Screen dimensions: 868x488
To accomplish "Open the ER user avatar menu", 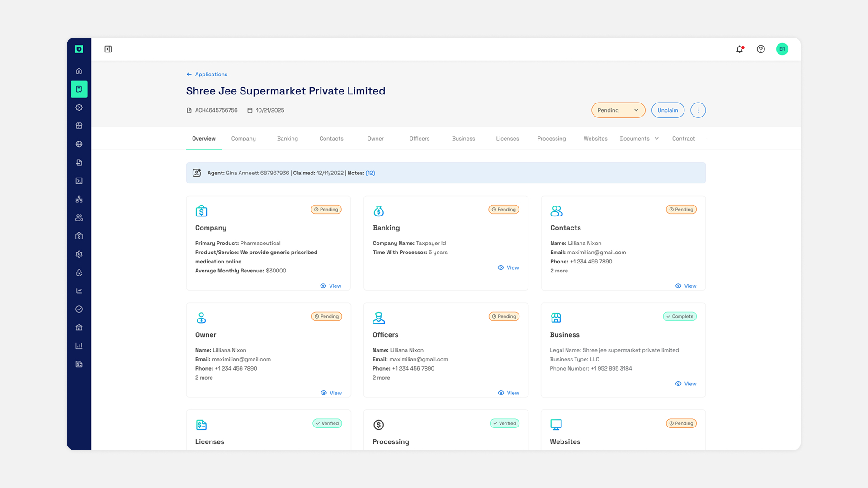I will pos(782,49).
